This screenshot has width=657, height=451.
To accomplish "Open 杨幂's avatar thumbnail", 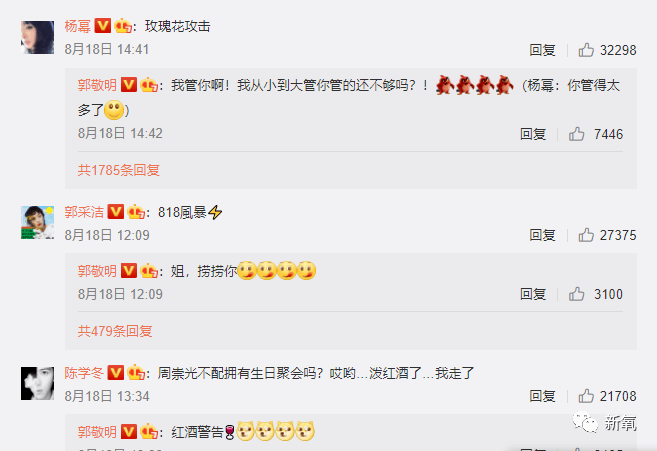I will [38, 37].
